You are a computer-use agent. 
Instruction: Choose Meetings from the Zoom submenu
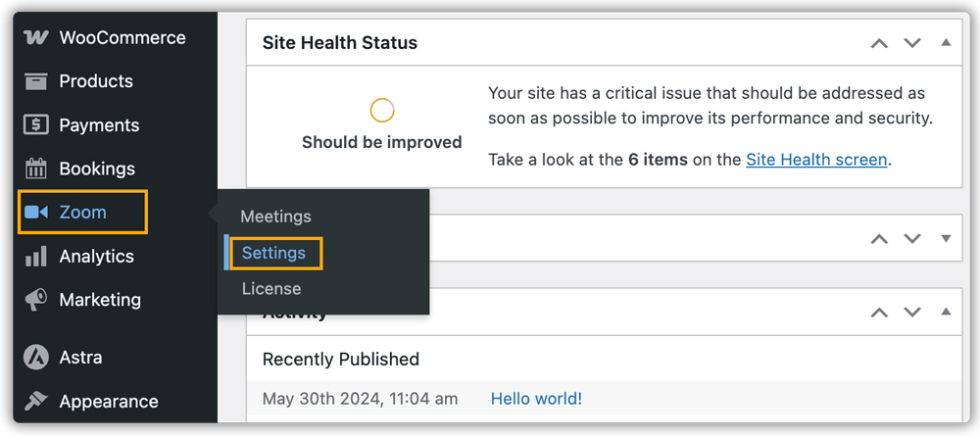275,217
